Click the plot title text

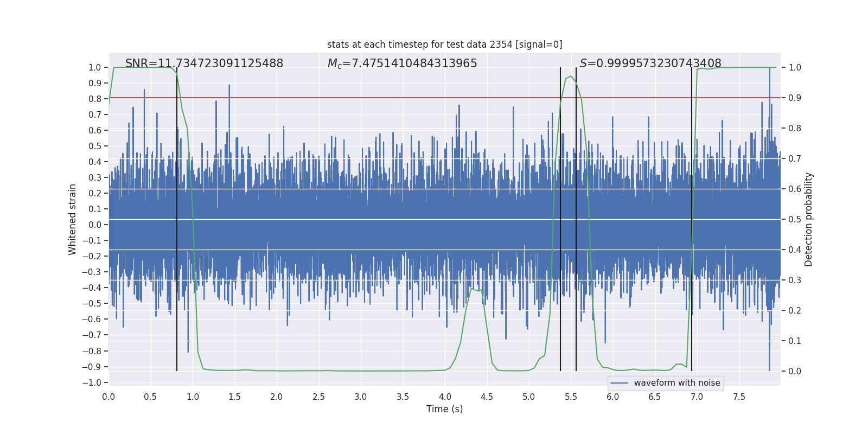(x=444, y=44)
